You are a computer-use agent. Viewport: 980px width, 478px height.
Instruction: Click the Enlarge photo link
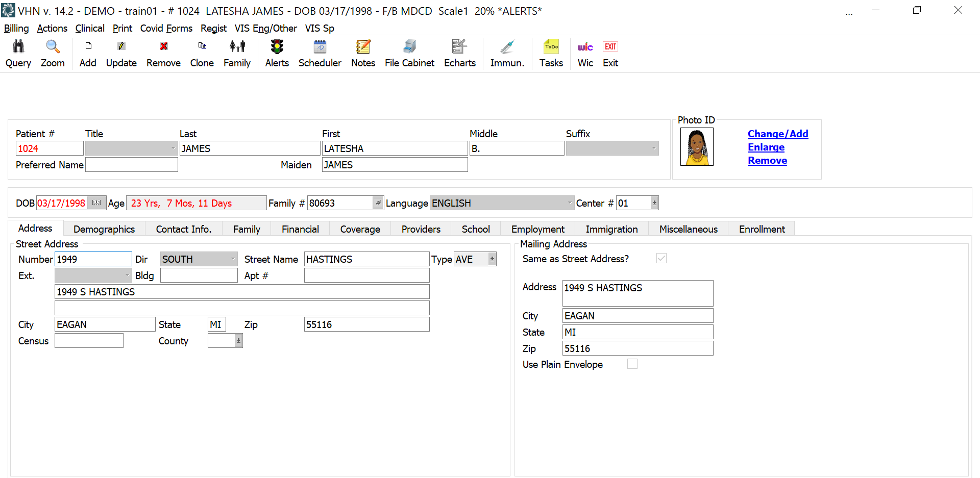click(x=766, y=147)
